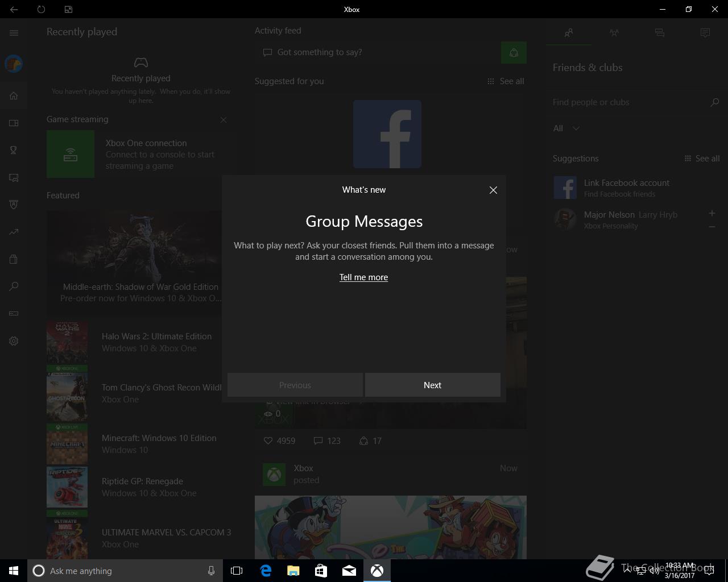Refresh the Xbox app view
This screenshot has height=582, width=728.
[x=41, y=9]
